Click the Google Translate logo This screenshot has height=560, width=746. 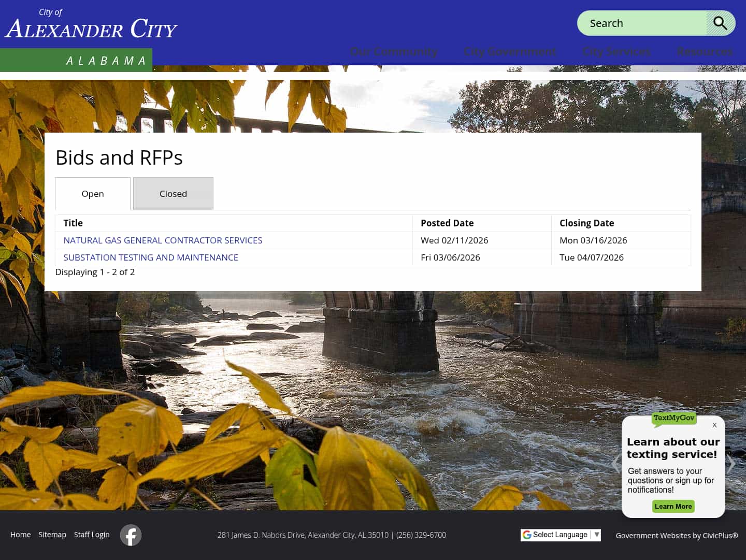click(527, 535)
